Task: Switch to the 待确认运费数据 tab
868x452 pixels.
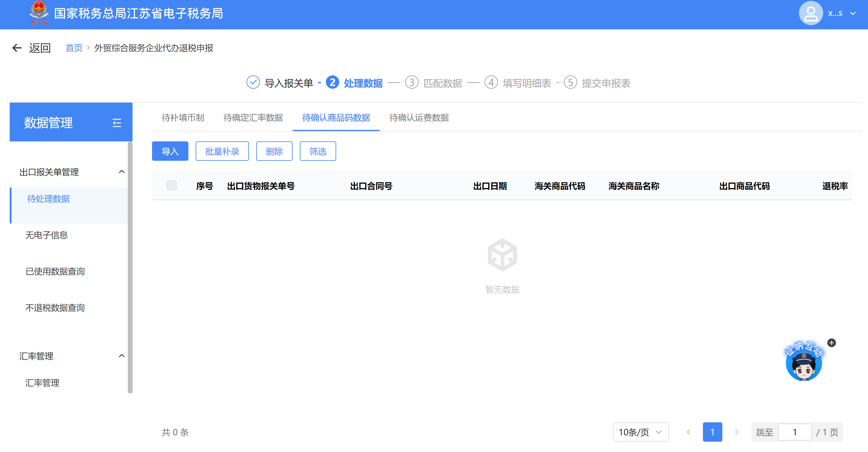Action: click(419, 118)
